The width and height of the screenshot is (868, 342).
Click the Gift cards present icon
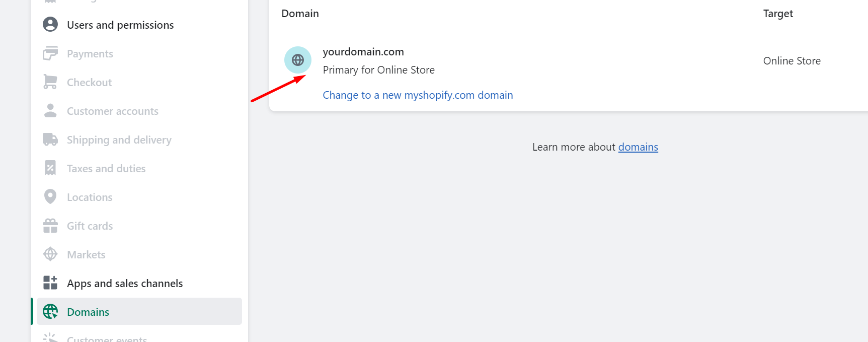click(x=50, y=226)
